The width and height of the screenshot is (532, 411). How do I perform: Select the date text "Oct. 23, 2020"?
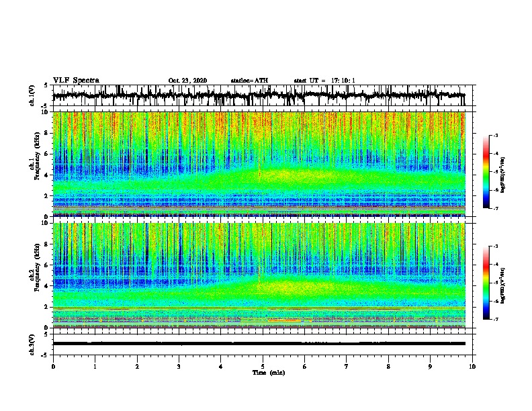tap(187, 81)
